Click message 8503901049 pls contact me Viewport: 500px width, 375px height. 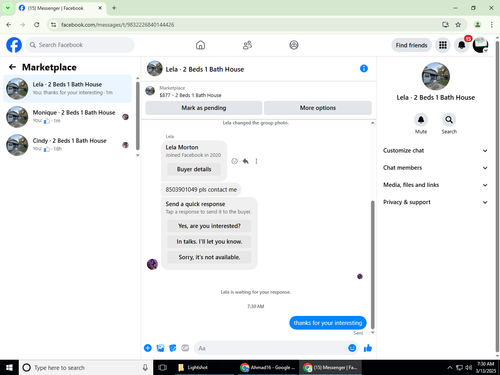[x=201, y=189]
